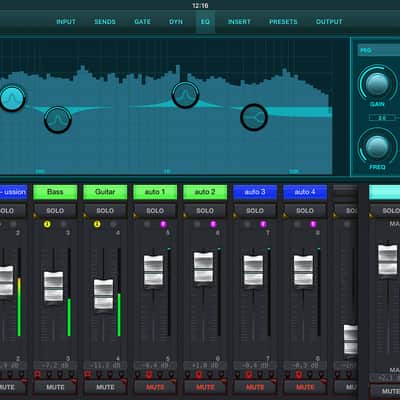
Task: Open the PEQ type selector in the EQ panel
Action: [x=379, y=50]
